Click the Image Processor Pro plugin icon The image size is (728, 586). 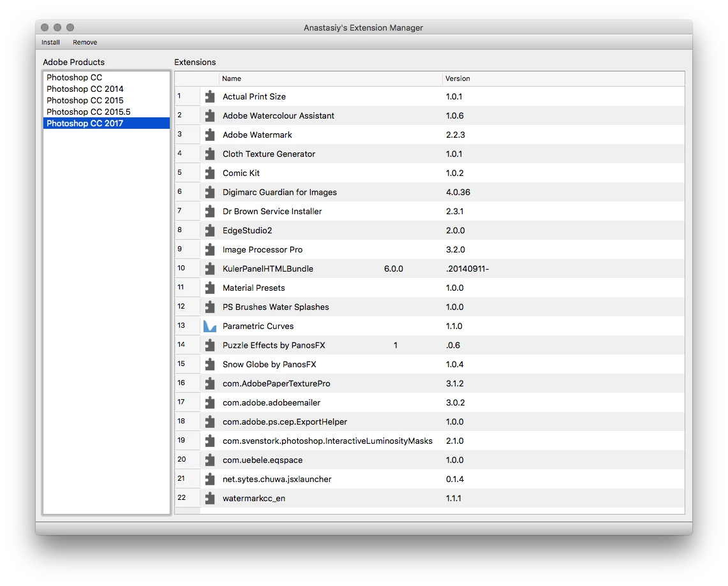[210, 249]
